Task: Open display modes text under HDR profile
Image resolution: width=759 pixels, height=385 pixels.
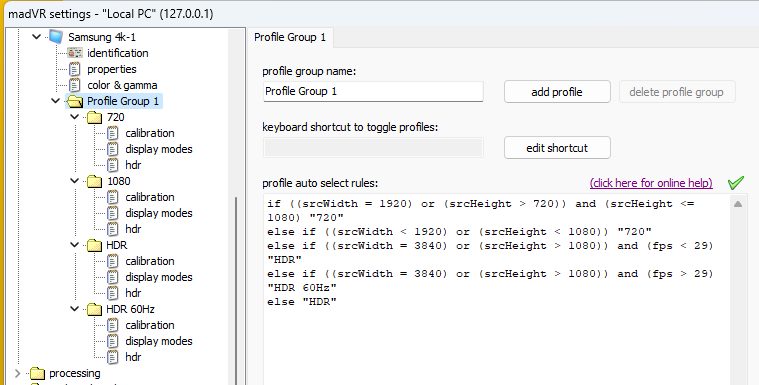Action: click(x=159, y=277)
